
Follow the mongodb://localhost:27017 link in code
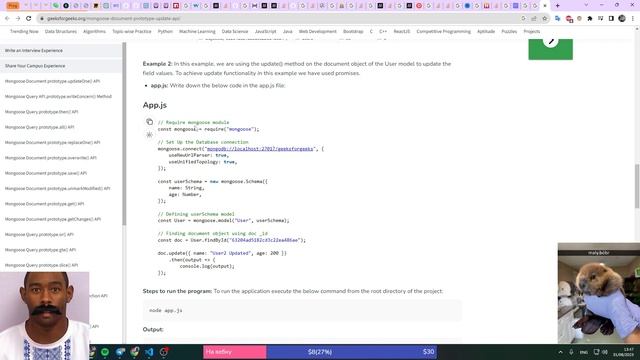[x=260, y=149]
